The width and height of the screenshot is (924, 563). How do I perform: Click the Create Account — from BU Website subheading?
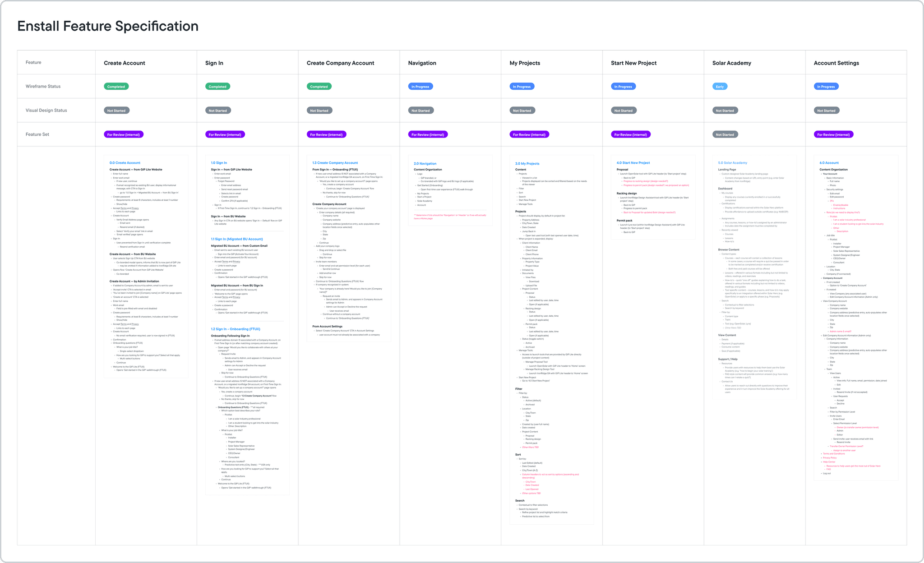[133, 254]
